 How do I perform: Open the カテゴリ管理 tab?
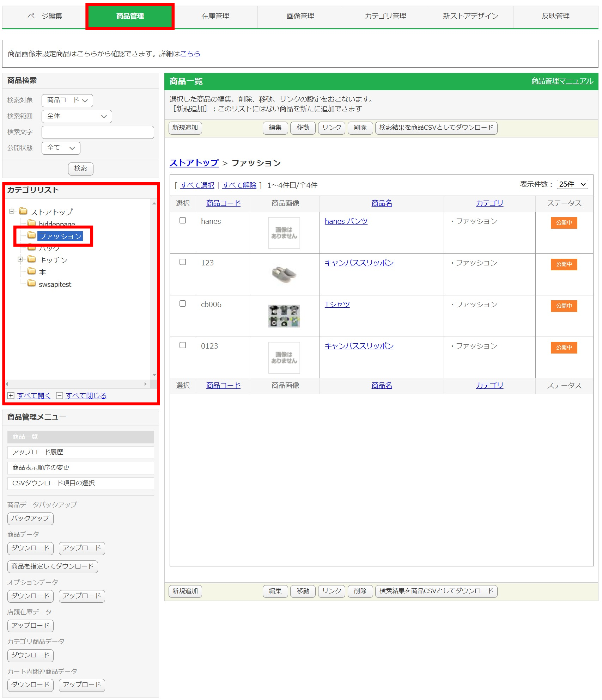click(x=385, y=16)
